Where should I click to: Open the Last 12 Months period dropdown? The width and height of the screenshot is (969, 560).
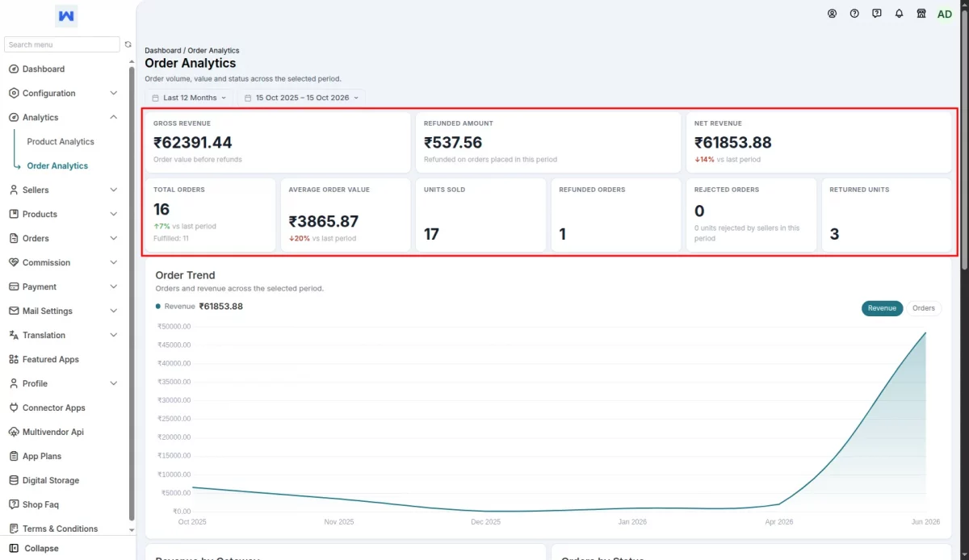190,98
